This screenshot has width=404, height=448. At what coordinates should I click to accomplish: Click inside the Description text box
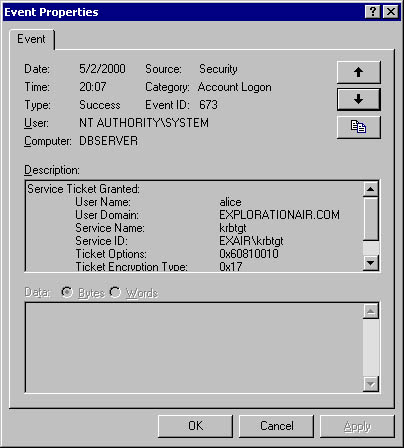[194, 226]
